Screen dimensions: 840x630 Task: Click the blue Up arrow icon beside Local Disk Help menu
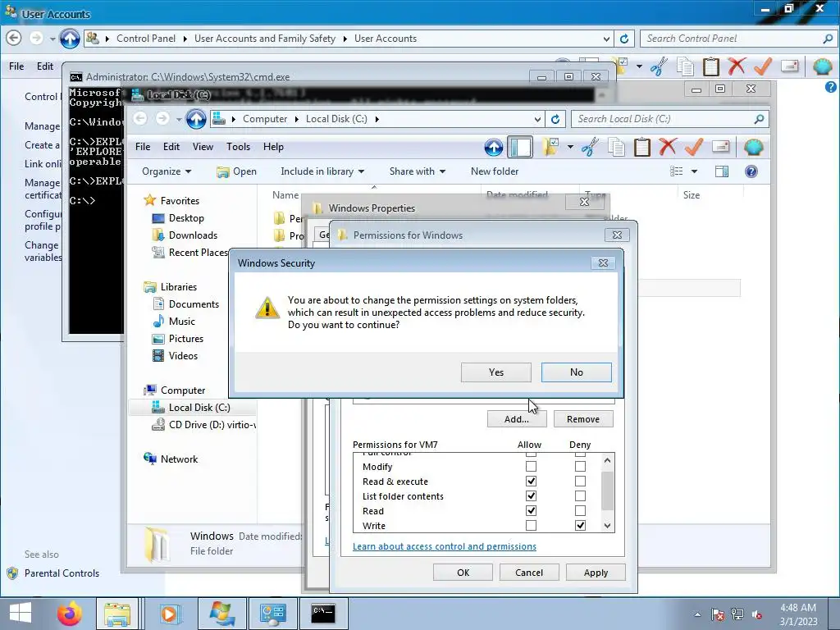(x=493, y=147)
